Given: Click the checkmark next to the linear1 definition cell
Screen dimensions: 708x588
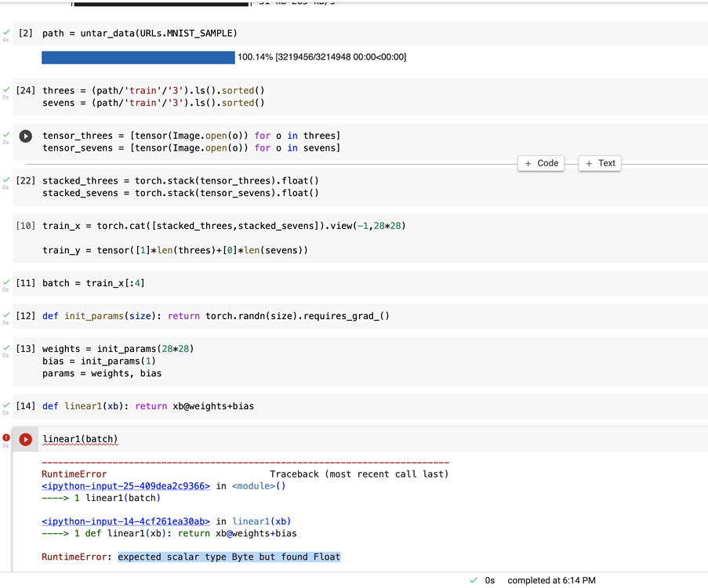Looking at the screenshot, I should click(5, 405).
